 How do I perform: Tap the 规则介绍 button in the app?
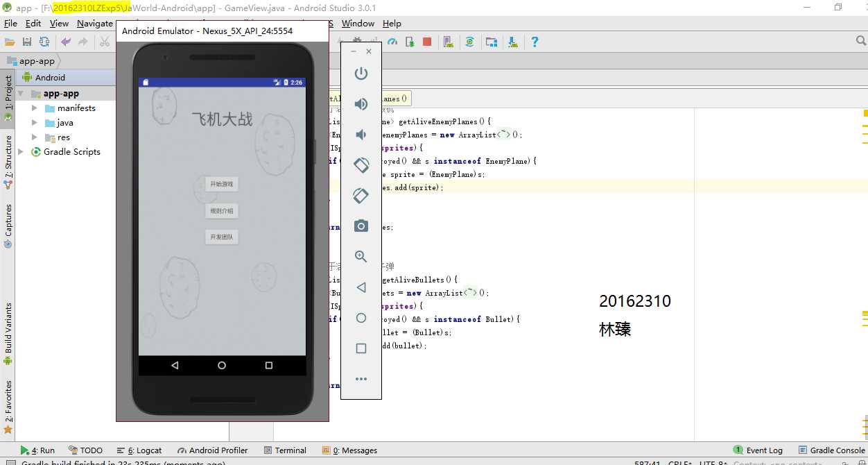[x=222, y=211]
